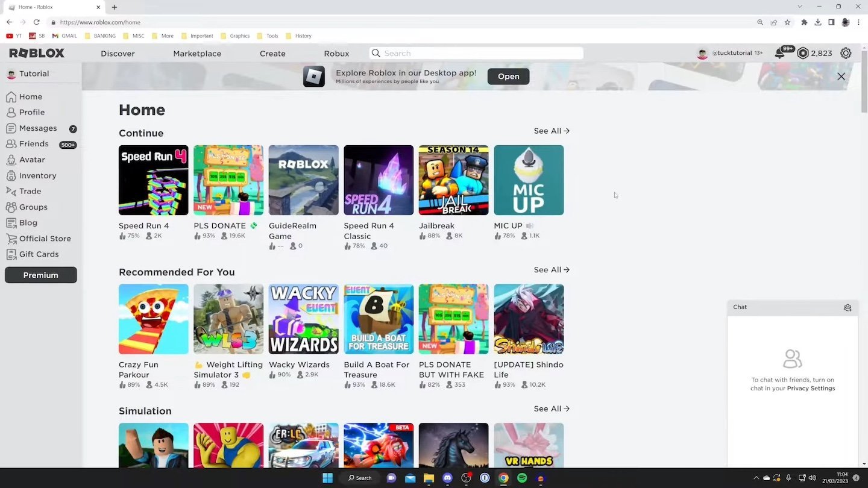Click the Premium button
This screenshot has height=488, width=868.
tap(41, 275)
